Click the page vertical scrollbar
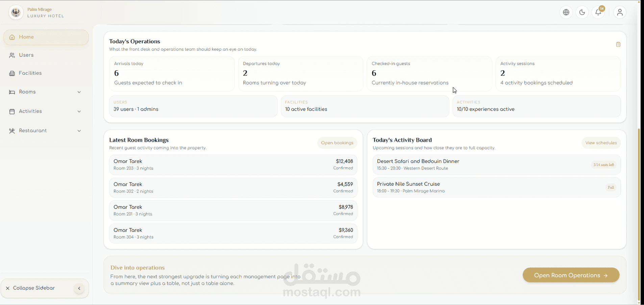This screenshot has height=305, width=644. coord(639,214)
